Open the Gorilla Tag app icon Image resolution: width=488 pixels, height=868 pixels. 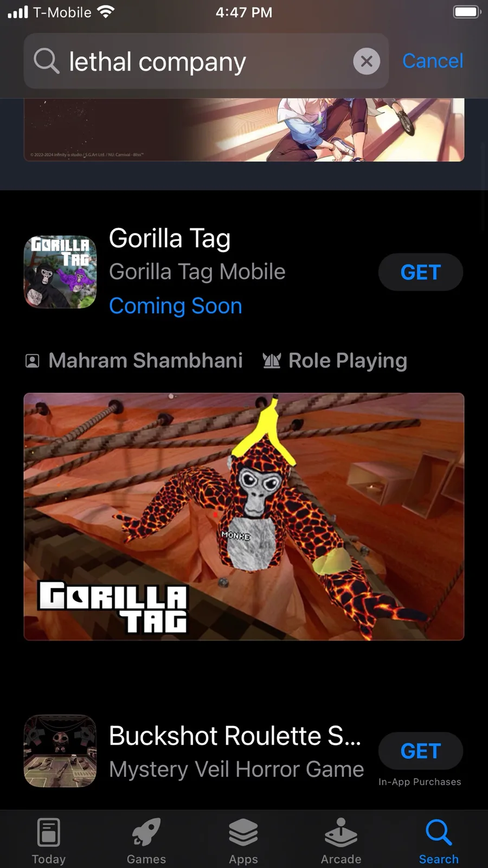point(60,272)
